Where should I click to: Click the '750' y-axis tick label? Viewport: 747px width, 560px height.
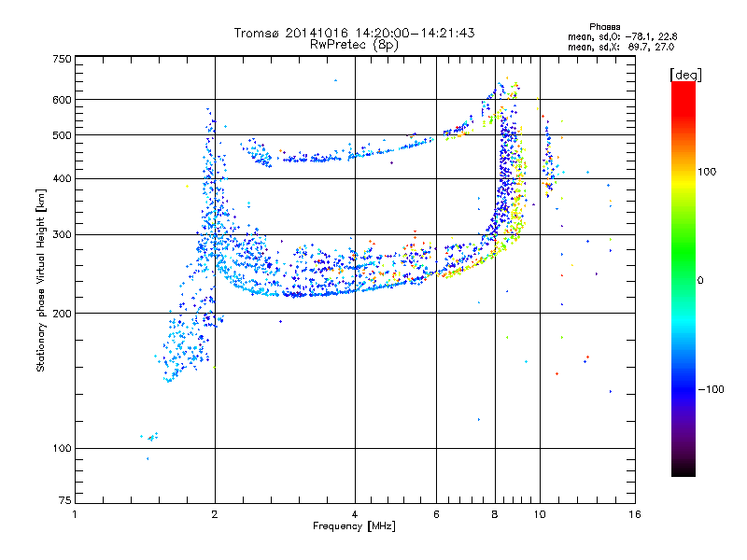pos(62,59)
